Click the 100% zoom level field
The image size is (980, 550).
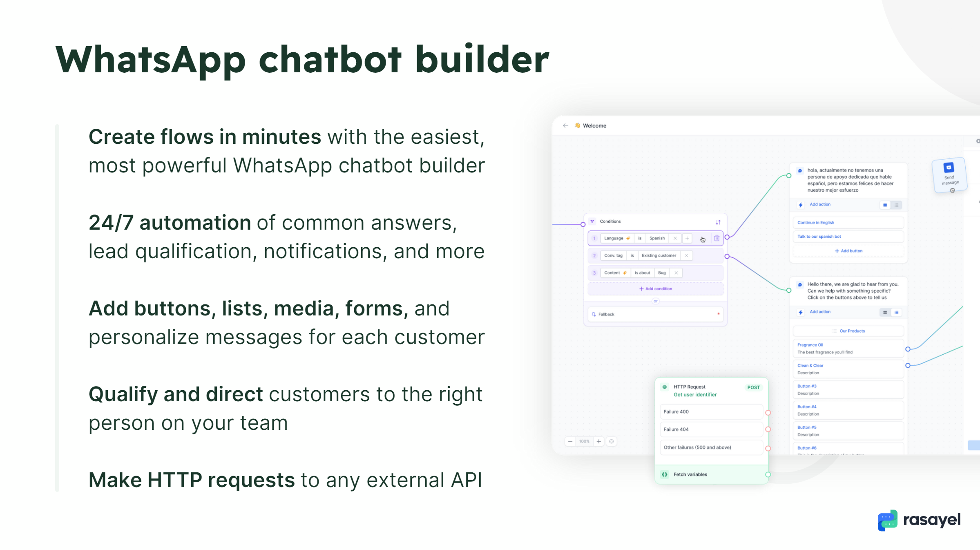coord(584,441)
